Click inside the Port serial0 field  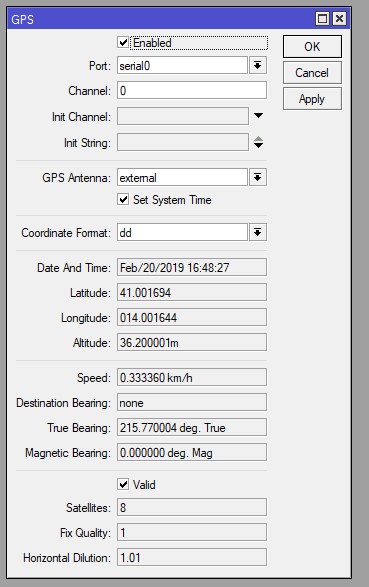pos(182,66)
